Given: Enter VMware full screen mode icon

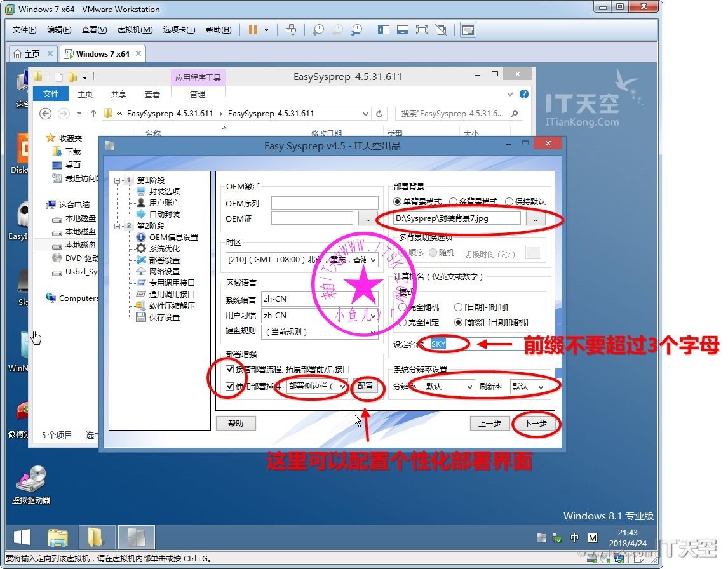Looking at the screenshot, I should pyautogui.click(x=421, y=30).
